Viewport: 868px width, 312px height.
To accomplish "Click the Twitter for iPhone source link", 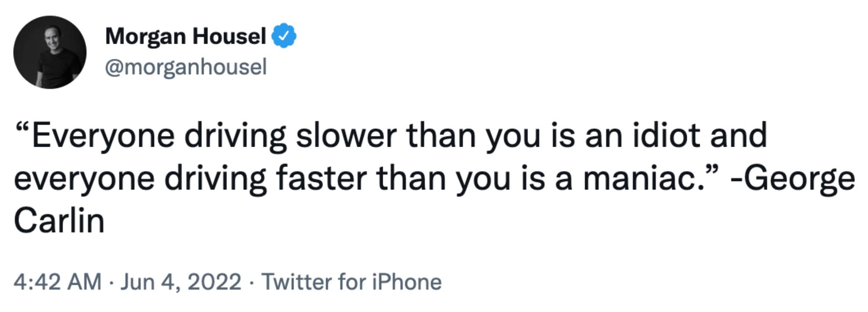I will 351,282.
